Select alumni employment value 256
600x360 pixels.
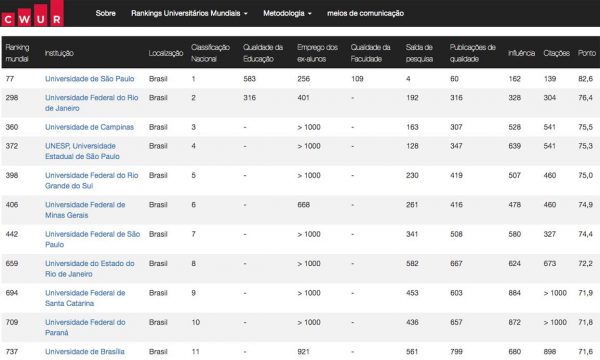point(303,79)
